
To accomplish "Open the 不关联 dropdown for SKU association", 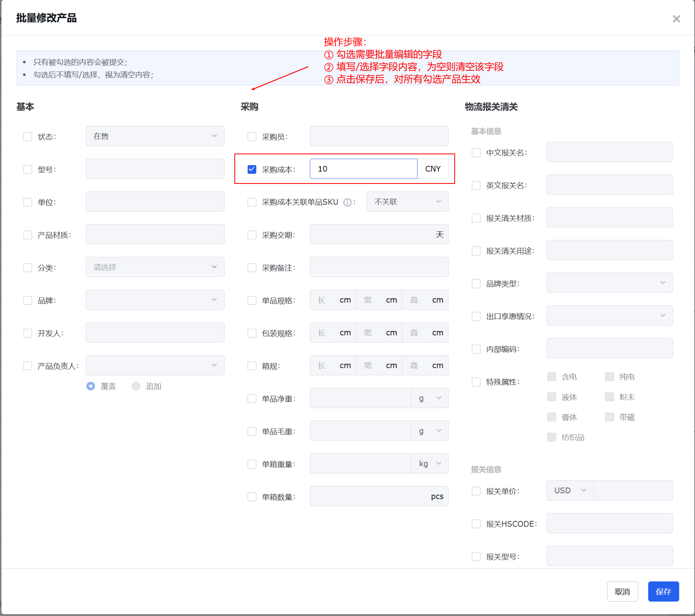I will [407, 202].
